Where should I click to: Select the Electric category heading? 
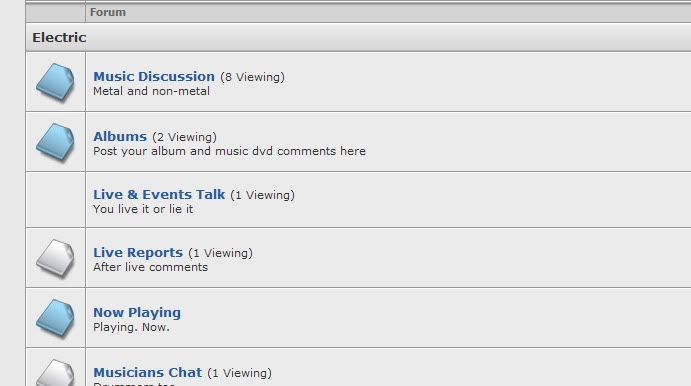click(x=59, y=37)
